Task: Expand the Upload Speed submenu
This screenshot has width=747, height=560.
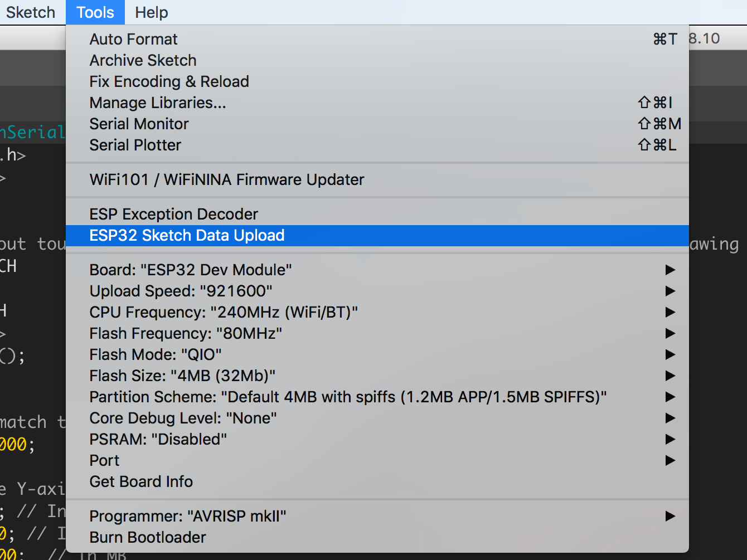Action: pos(670,291)
